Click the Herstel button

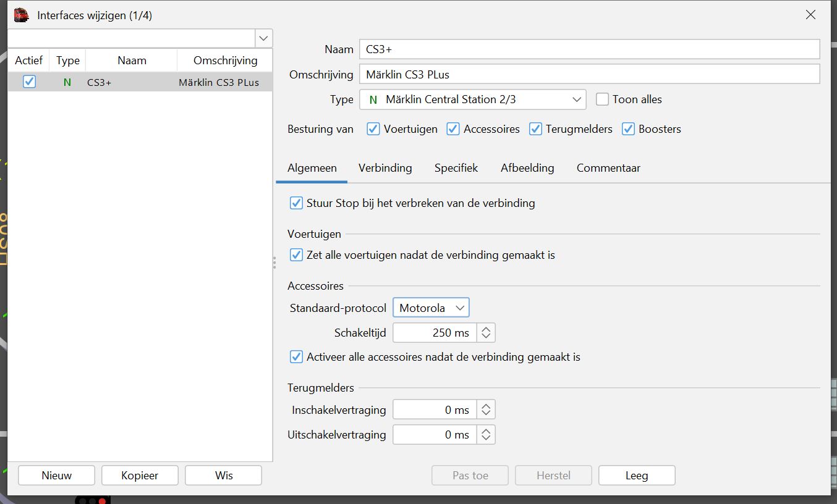pyautogui.click(x=553, y=476)
